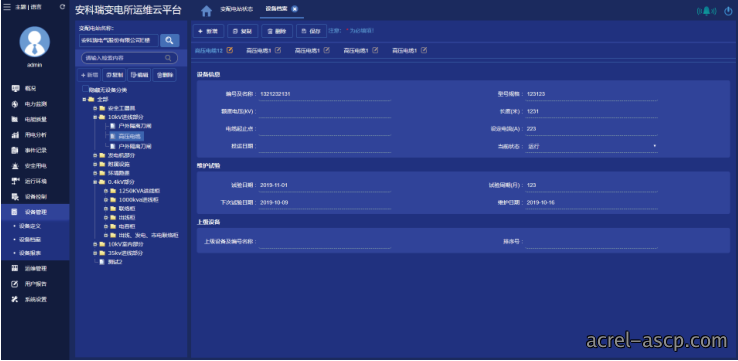Click the alarm bell icon at top right

[706, 11]
